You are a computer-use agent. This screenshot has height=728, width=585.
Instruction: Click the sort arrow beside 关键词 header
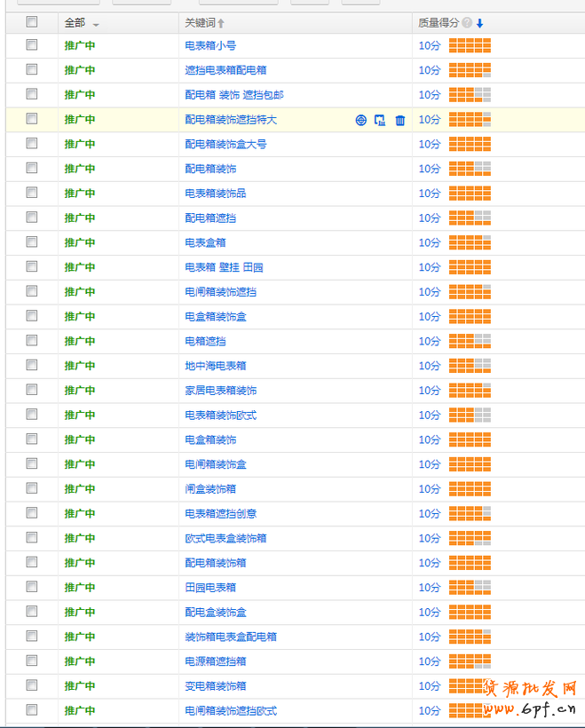point(221,23)
